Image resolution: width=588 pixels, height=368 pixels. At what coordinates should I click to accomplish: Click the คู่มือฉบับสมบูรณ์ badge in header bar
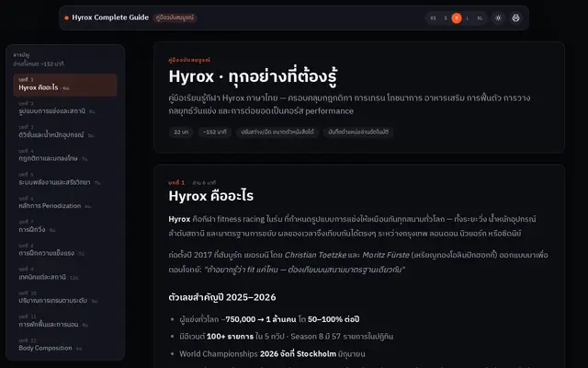tap(175, 17)
